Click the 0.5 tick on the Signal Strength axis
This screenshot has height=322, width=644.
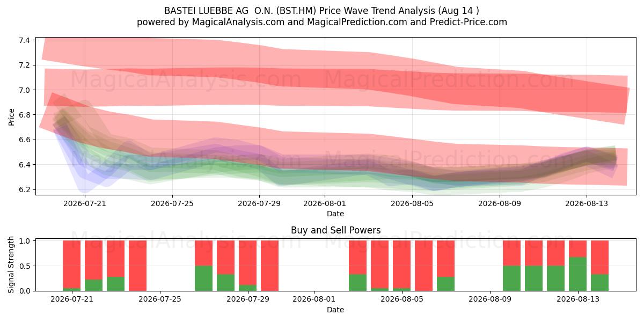25,266
